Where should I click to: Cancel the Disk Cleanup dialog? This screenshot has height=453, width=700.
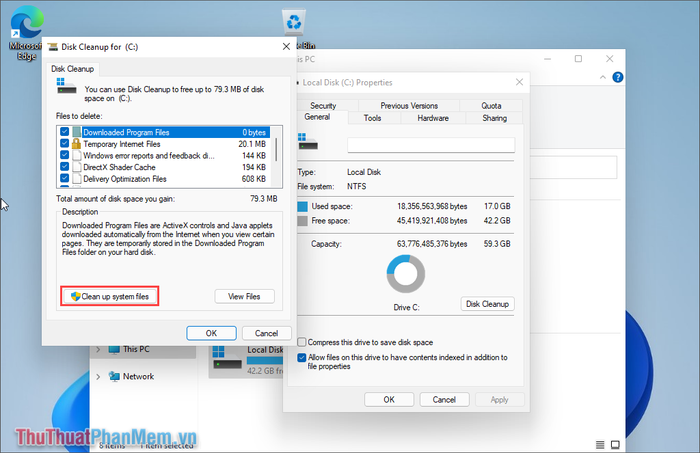pos(267,333)
